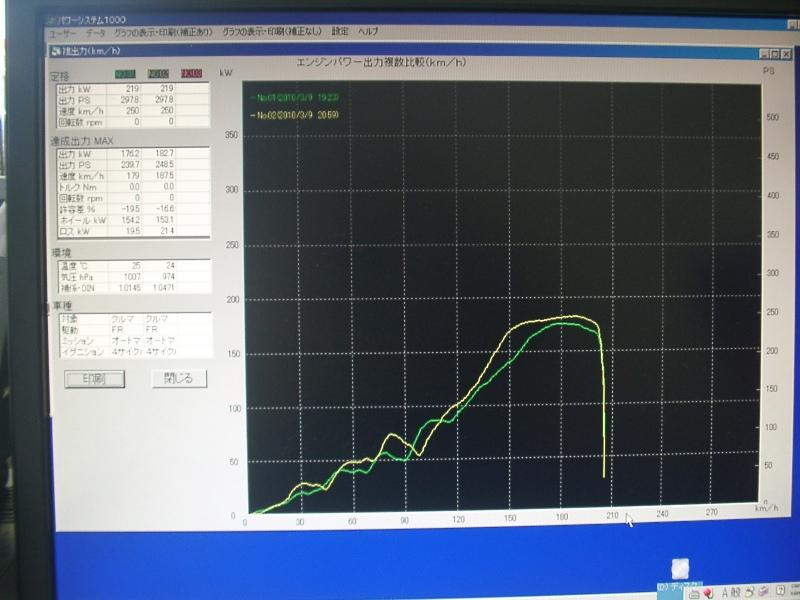Viewport: 800px width, 600px height.
Task: Select the tolerance value -19.5
Action: tap(131, 209)
